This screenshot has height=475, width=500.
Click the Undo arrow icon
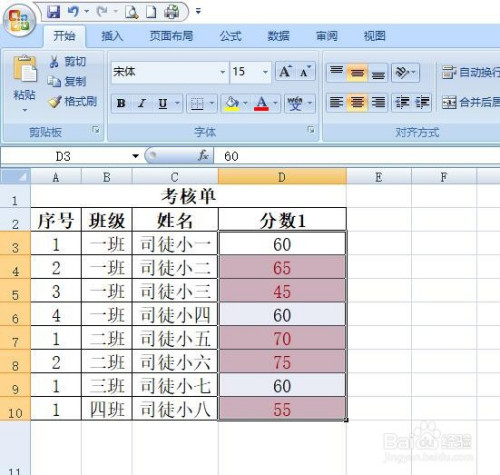point(74,12)
